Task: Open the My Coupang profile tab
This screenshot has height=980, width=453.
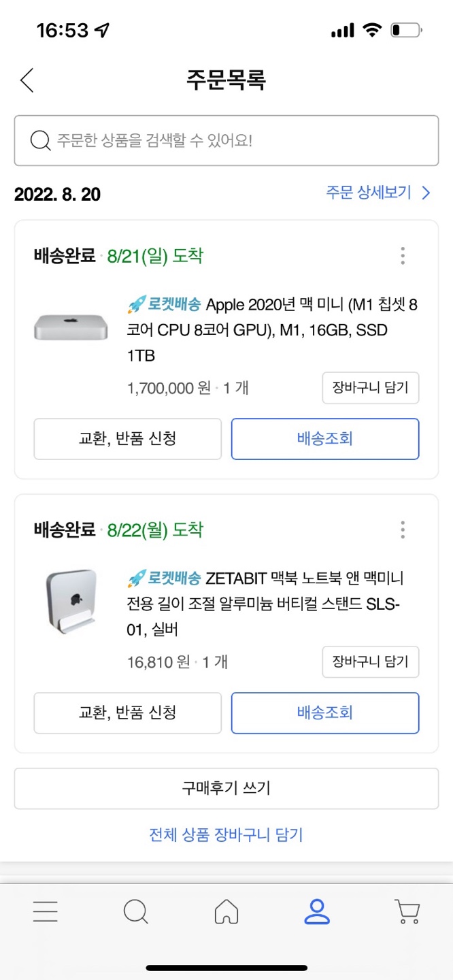Action: tap(317, 911)
